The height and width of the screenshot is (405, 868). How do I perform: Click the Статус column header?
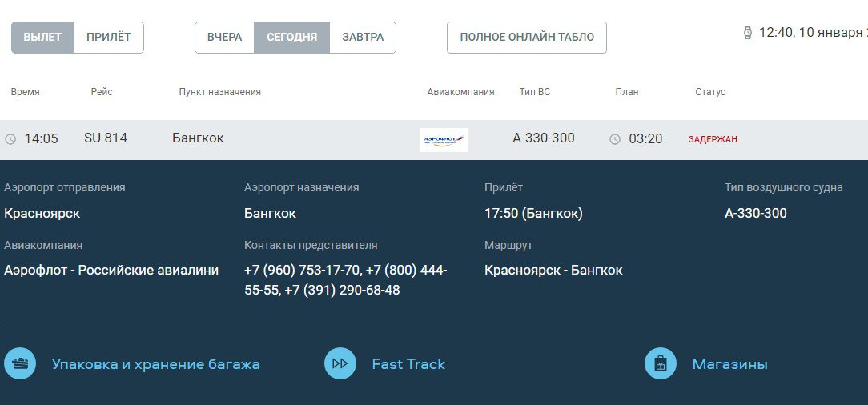click(x=710, y=92)
